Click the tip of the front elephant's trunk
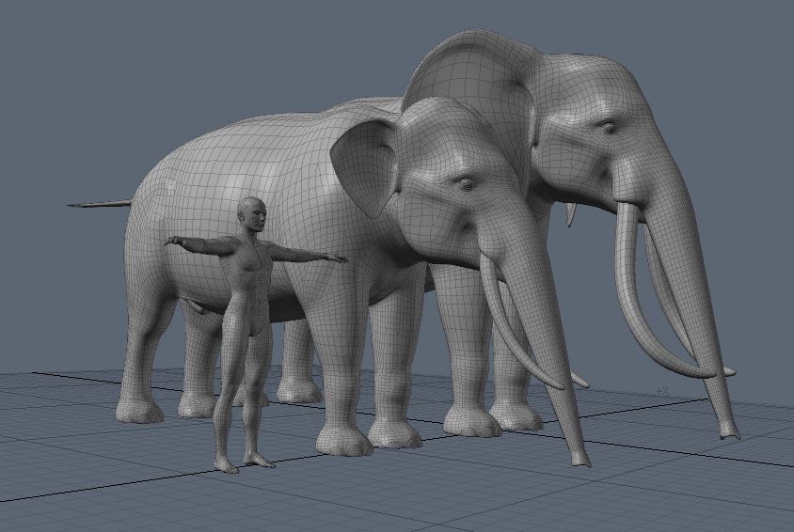 (581, 460)
